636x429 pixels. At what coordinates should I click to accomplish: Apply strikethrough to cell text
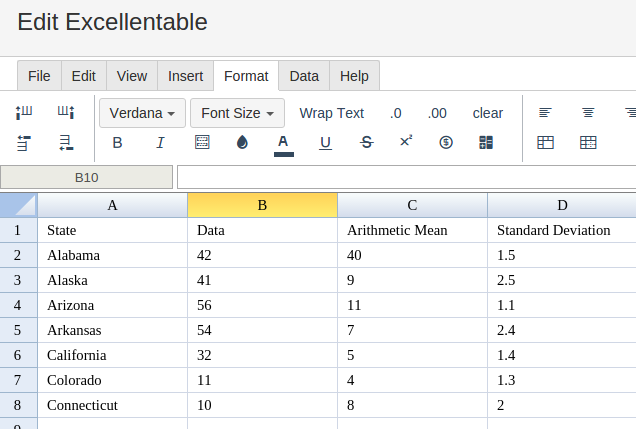click(366, 143)
